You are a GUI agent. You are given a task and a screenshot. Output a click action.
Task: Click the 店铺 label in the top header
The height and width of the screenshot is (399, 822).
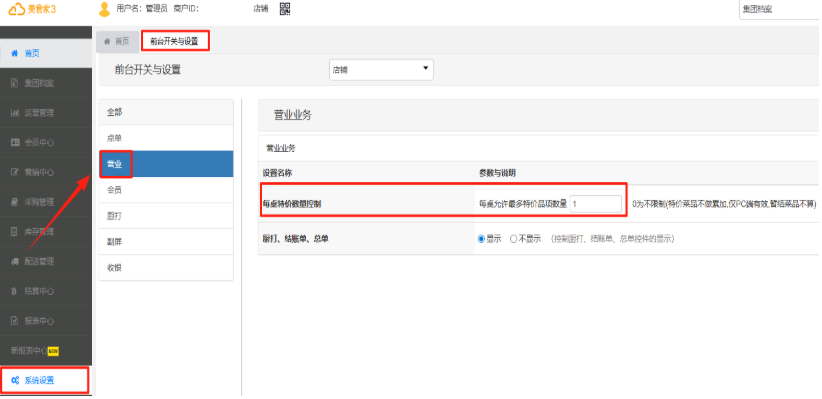(261, 9)
